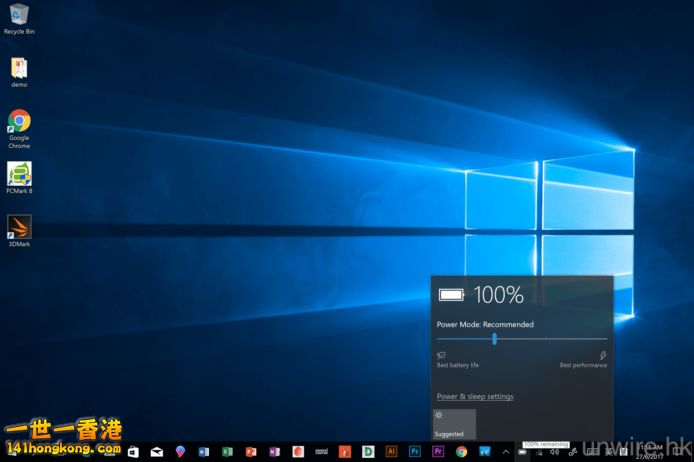Viewport: 694px width, 462px height.
Task: Launch Adobe Premiere Pro from the taskbar
Action: tap(438, 451)
